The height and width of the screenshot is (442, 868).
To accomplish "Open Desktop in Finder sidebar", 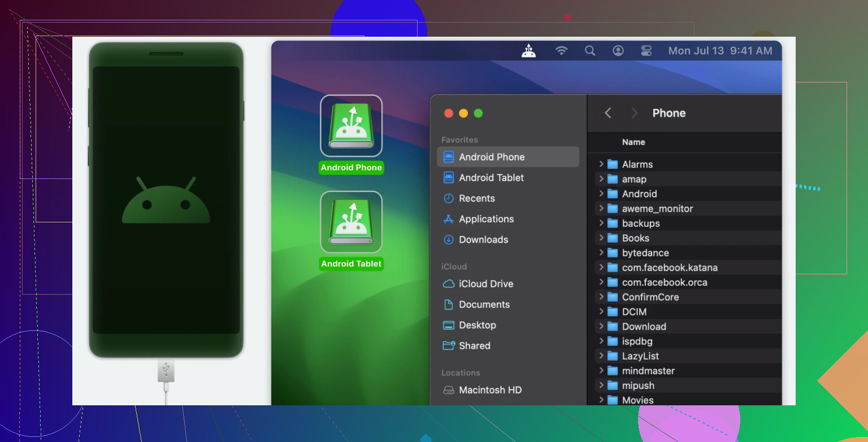I will click(508, 325).
